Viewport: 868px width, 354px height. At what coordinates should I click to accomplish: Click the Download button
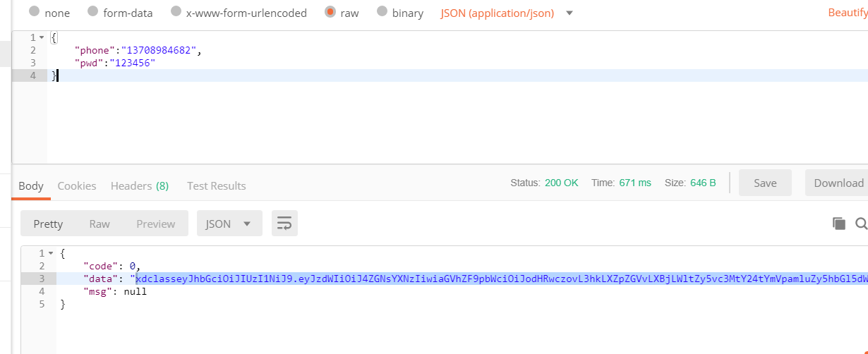coord(838,183)
